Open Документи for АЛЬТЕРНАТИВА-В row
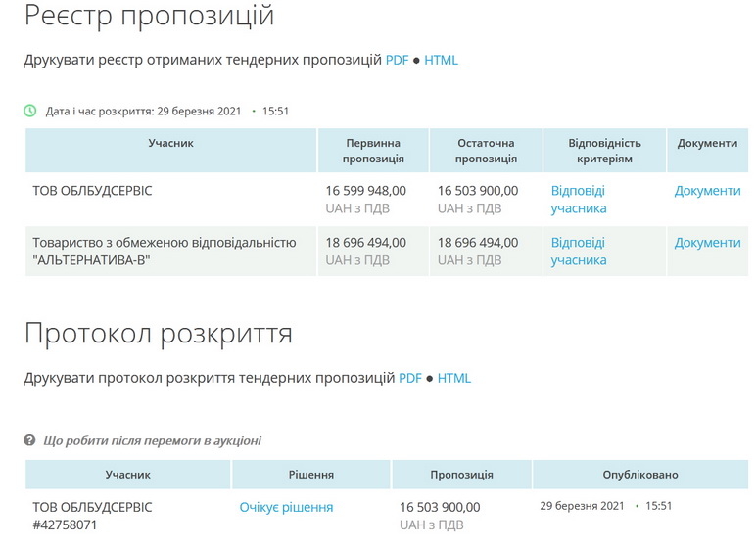The image size is (756, 548). [x=707, y=243]
